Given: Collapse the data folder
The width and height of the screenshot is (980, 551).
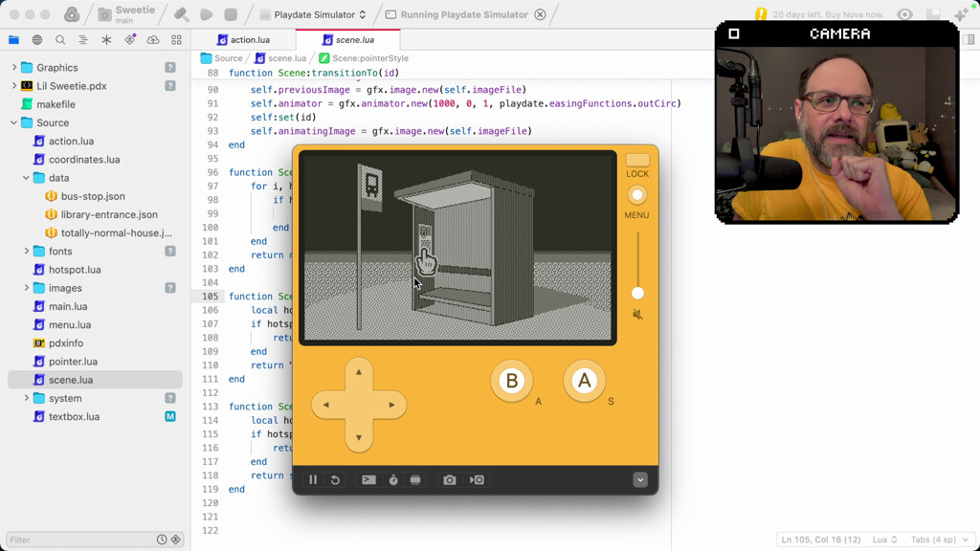Looking at the screenshot, I should pyautogui.click(x=27, y=178).
